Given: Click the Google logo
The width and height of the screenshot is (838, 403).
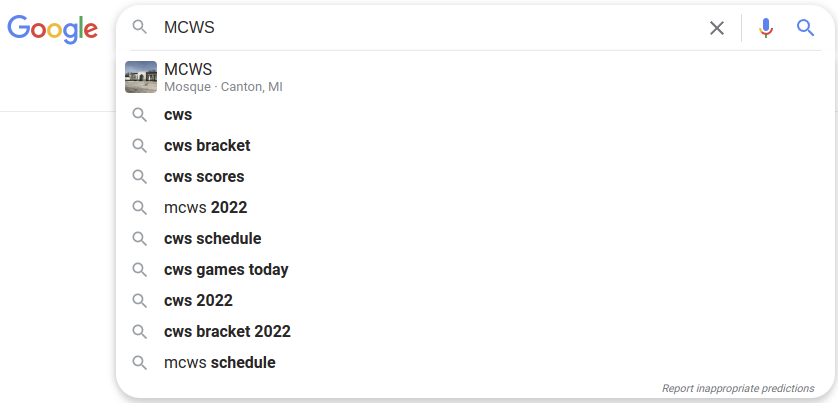Looking at the screenshot, I should coord(52,29).
